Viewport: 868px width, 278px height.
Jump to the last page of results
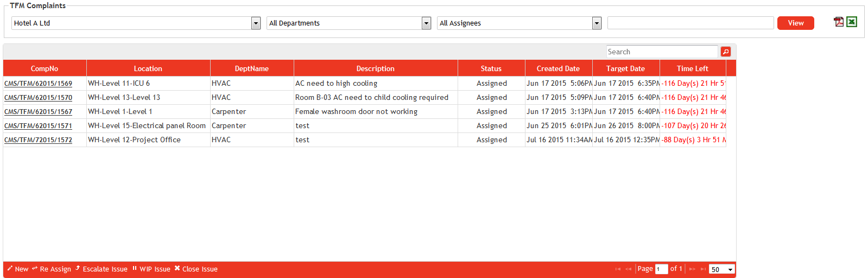[703, 269]
